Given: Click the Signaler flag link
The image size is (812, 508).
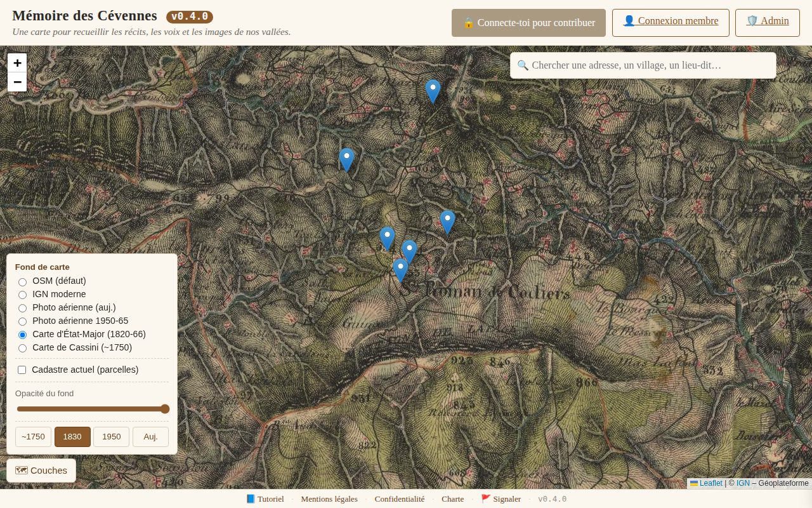Looking at the screenshot, I should [x=501, y=499].
